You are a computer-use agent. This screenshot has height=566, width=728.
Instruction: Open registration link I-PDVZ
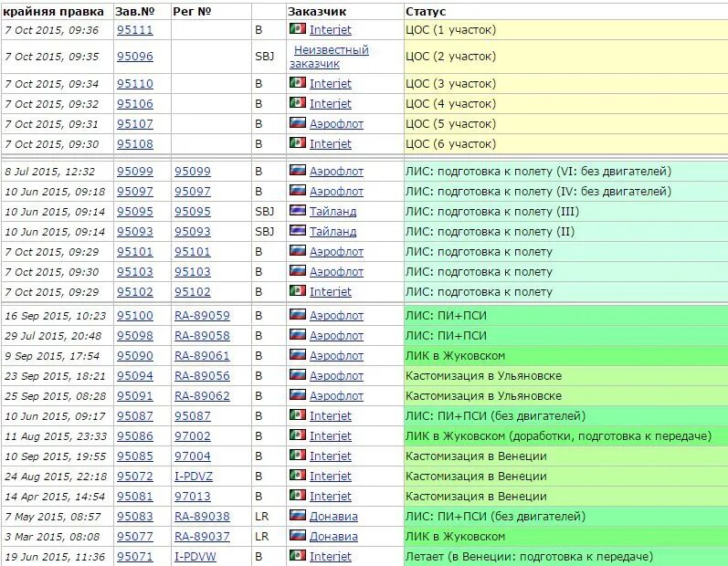tap(194, 476)
